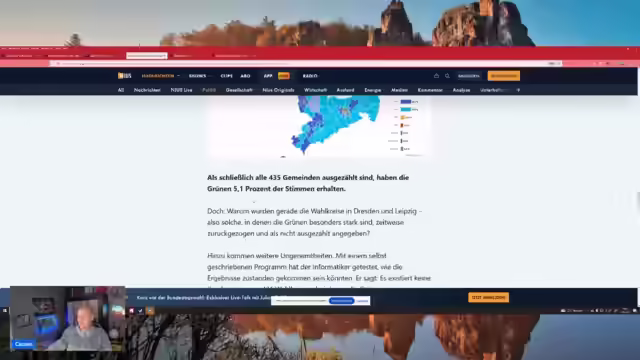Open App in the top navigation
Viewport: 640px width, 360px height.
[268, 76]
